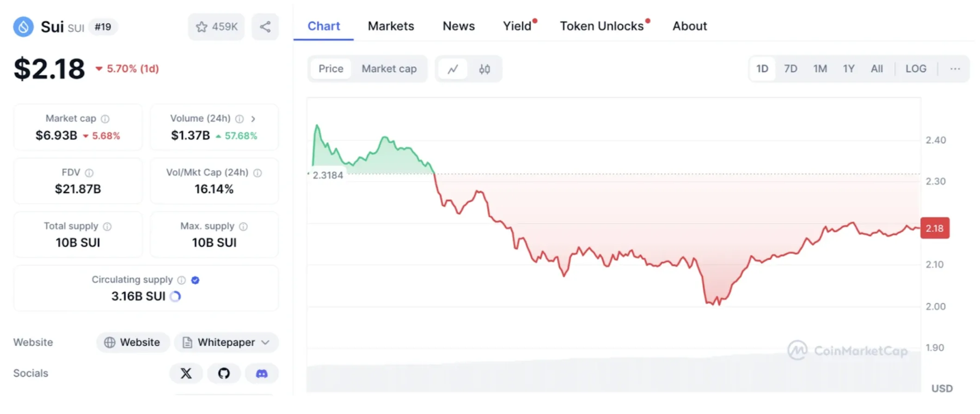Image resolution: width=980 pixels, height=414 pixels.
Task: Open Volume (24h) details arrow
Action: pos(253,119)
